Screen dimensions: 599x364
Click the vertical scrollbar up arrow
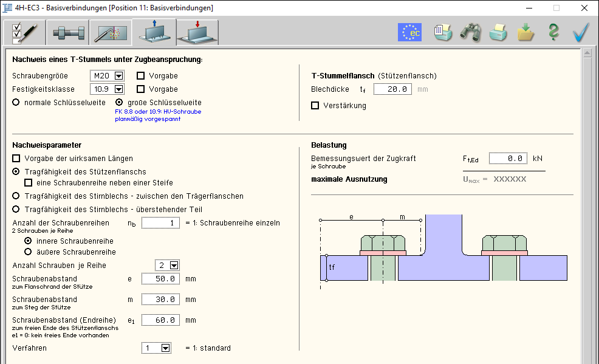pos(587,54)
